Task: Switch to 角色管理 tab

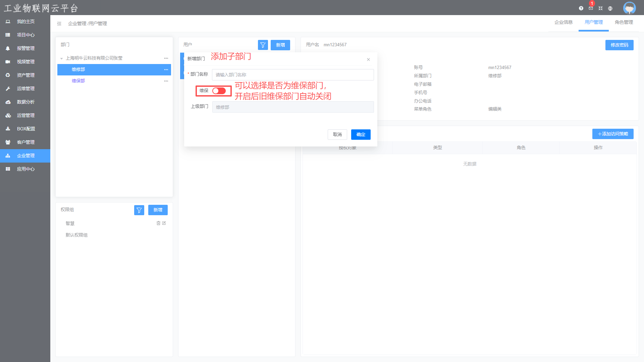Action: [x=624, y=22]
